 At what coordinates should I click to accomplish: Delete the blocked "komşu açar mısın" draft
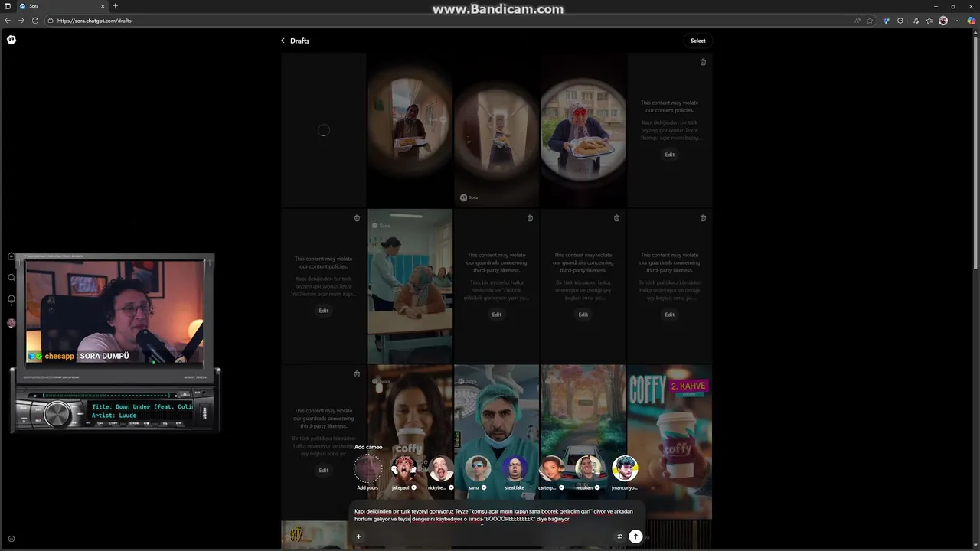[x=703, y=62]
